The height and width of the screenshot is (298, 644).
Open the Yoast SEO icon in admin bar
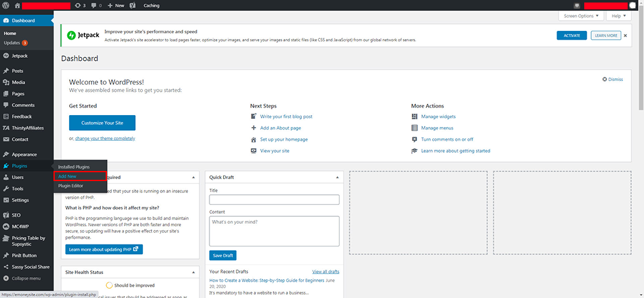click(x=133, y=6)
